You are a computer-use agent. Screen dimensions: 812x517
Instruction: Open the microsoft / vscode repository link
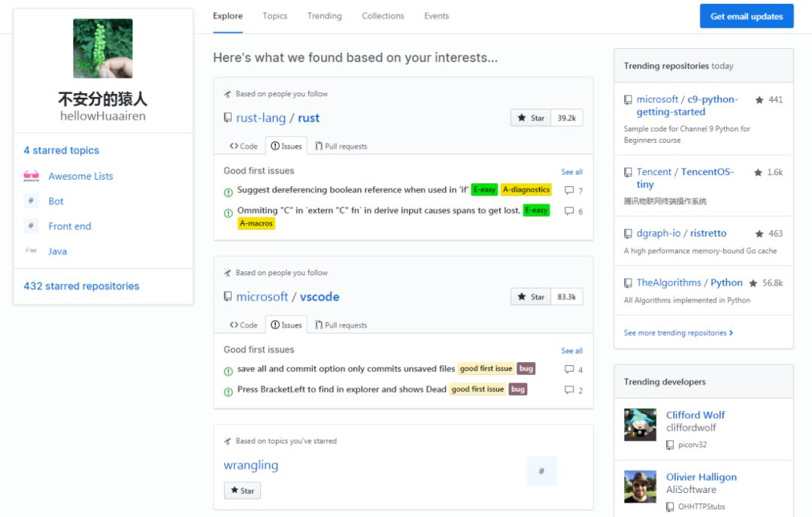pyautogui.click(x=288, y=297)
